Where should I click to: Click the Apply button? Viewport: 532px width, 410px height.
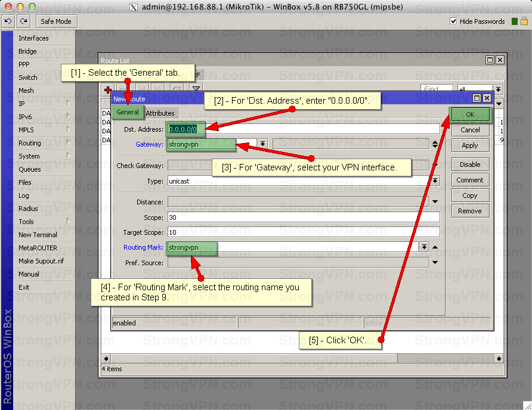[x=470, y=145]
